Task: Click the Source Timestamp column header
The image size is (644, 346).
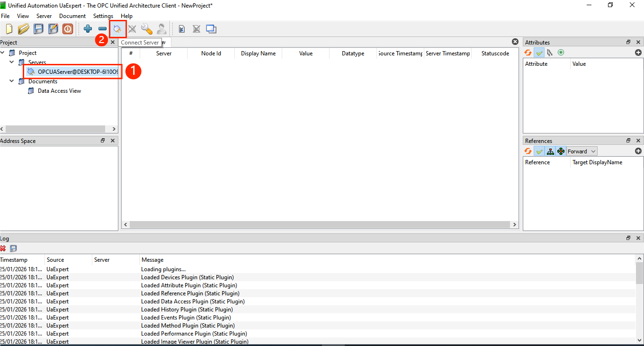Action: 400,53
